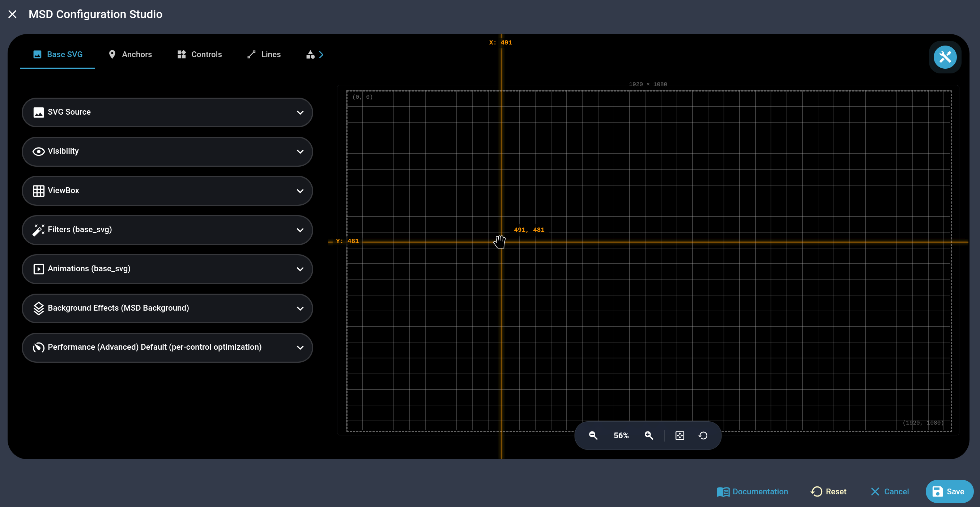Open the Documentation link
The height and width of the screenshot is (507, 980).
(x=753, y=491)
